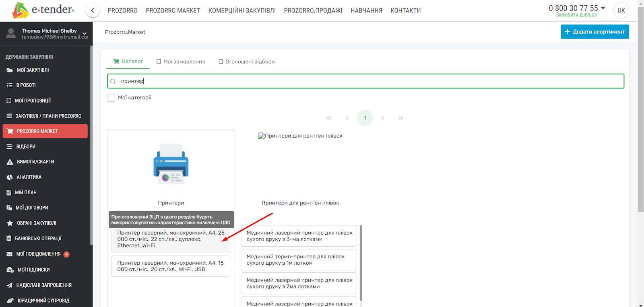Click the Замовити дзвінок link
This screenshot has width=644, height=307.
(576, 15)
